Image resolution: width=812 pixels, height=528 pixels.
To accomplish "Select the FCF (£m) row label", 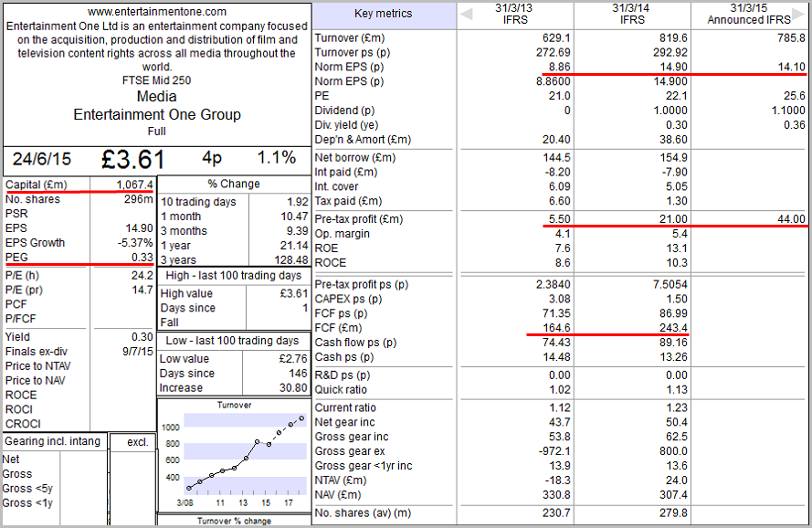I will click(338, 328).
